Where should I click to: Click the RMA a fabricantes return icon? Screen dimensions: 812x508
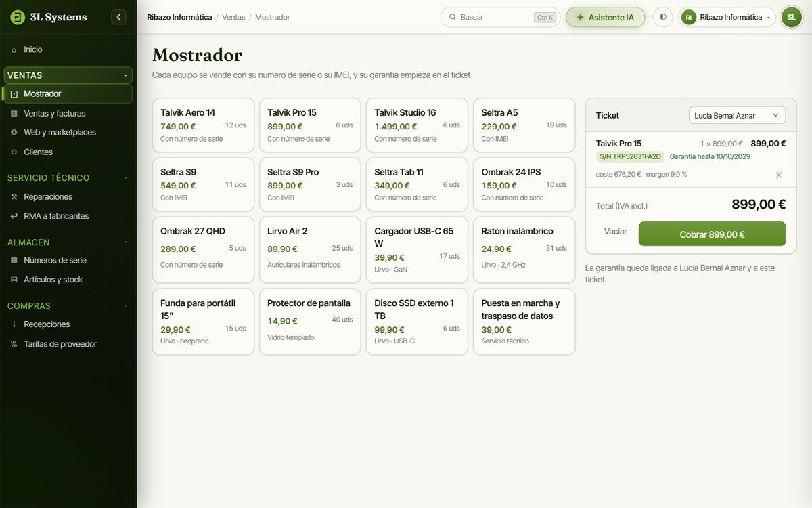coord(14,216)
